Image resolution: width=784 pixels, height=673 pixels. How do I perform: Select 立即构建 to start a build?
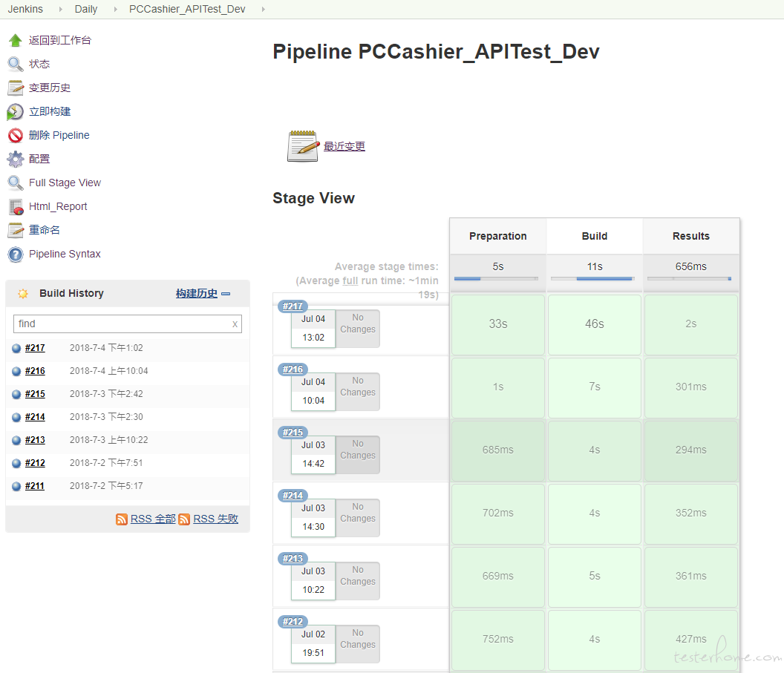(x=50, y=111)
